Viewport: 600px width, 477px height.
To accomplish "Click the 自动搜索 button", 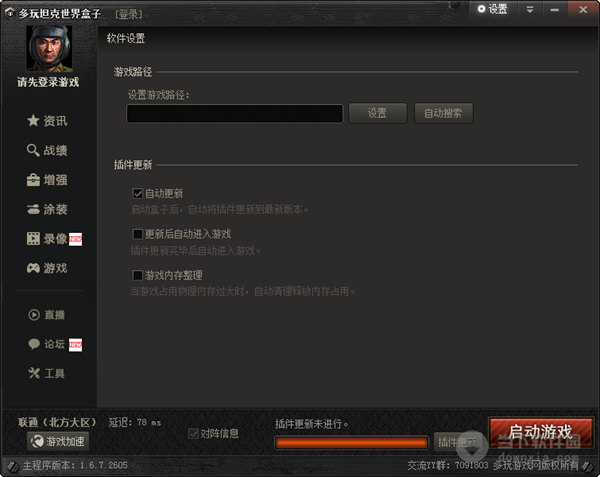I will pos(443,113).
